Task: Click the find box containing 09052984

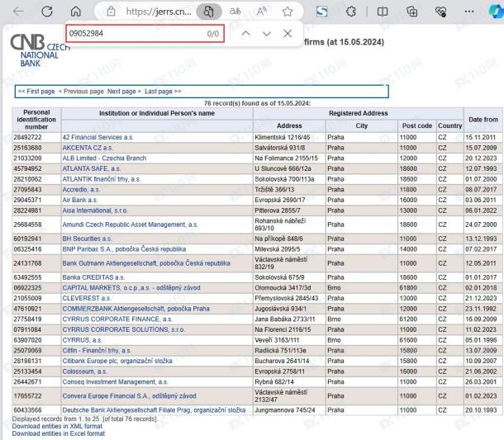Action: click(x=145, y=33)
